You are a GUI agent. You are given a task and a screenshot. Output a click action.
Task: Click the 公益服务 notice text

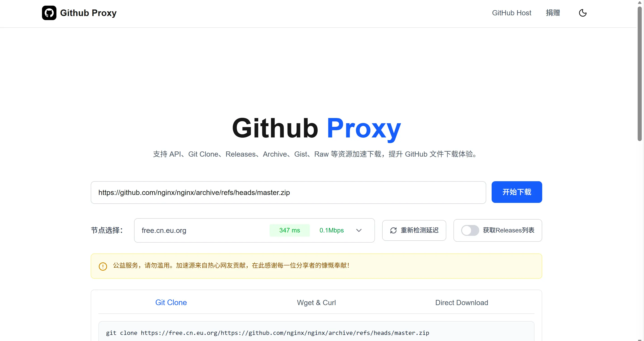[x=231, y=265]
